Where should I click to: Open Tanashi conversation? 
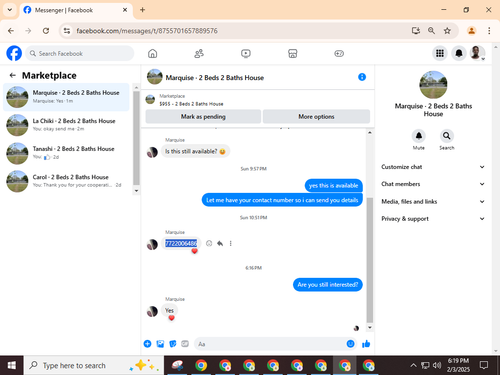click(x=66, y=153)
